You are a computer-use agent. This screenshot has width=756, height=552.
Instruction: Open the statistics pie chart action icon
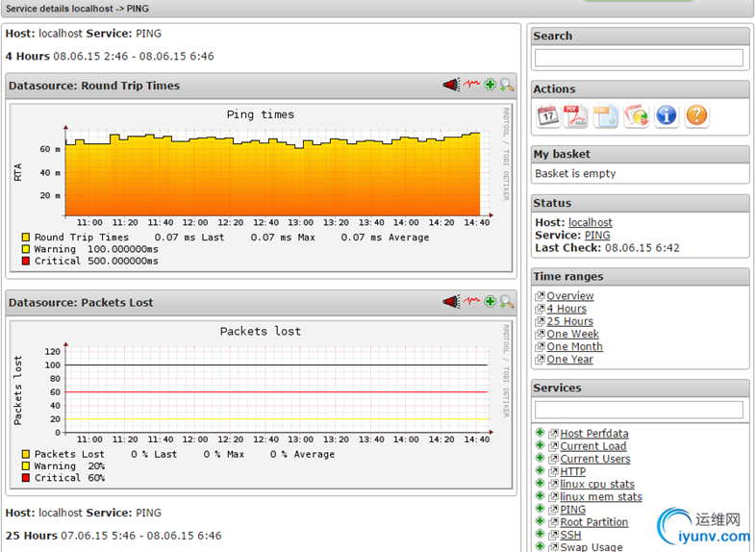(x=637, y=115)
